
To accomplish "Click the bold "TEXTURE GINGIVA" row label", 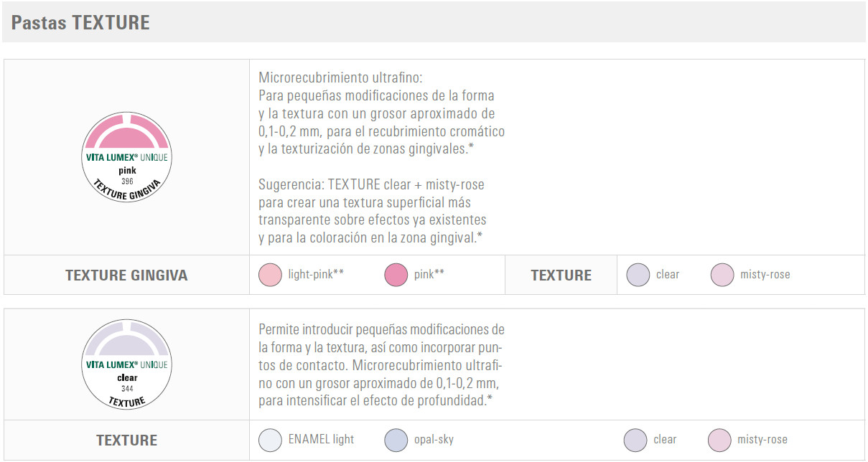I will (126, 275).
